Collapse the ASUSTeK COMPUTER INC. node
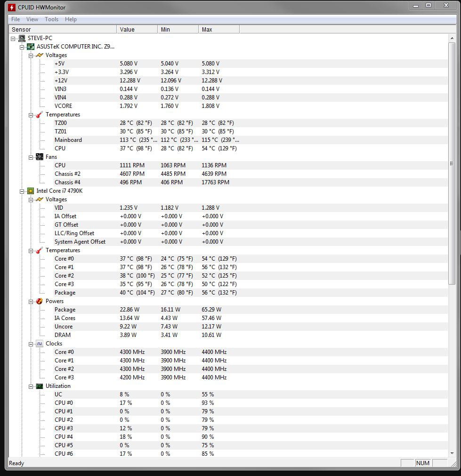 point(22,47)
